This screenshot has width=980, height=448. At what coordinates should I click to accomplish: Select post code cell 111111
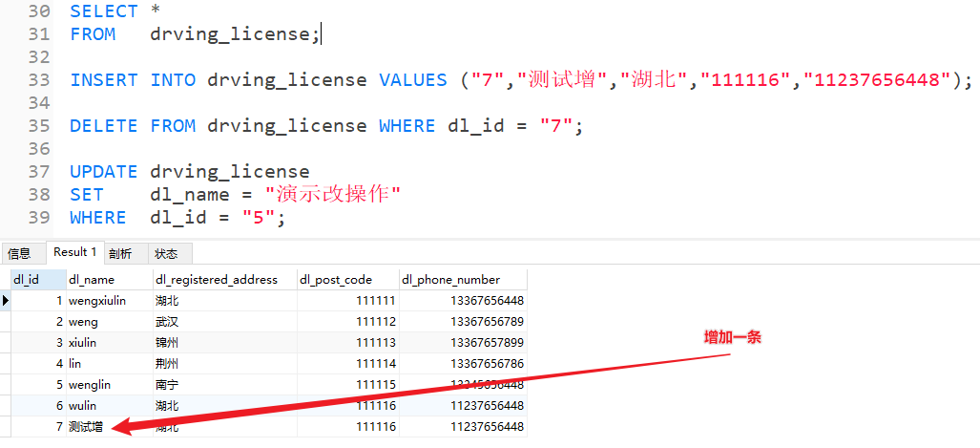coord(348,301)
